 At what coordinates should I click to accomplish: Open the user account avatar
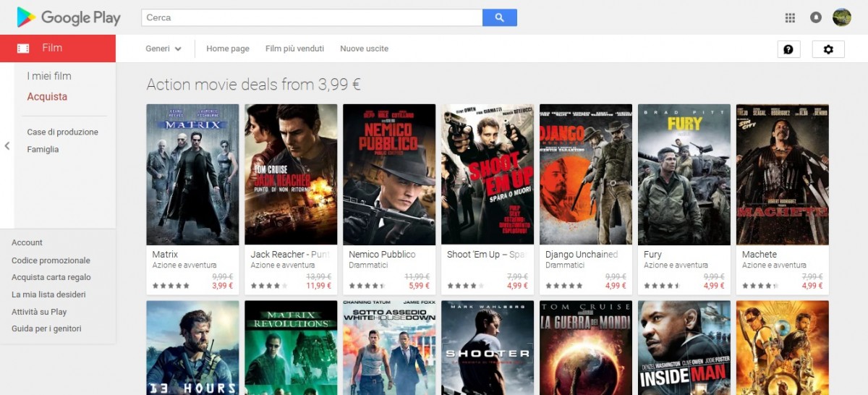[x=842, y=17]
